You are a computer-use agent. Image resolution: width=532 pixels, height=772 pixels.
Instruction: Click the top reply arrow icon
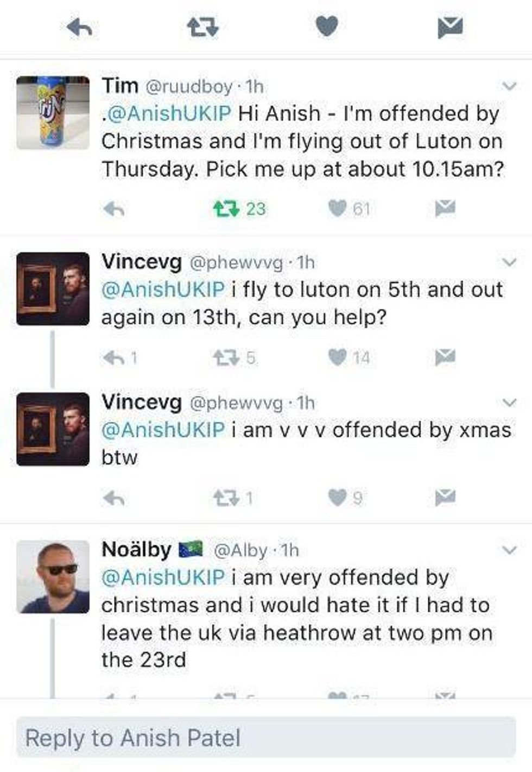pyautogui.click(x=79, y=27)
